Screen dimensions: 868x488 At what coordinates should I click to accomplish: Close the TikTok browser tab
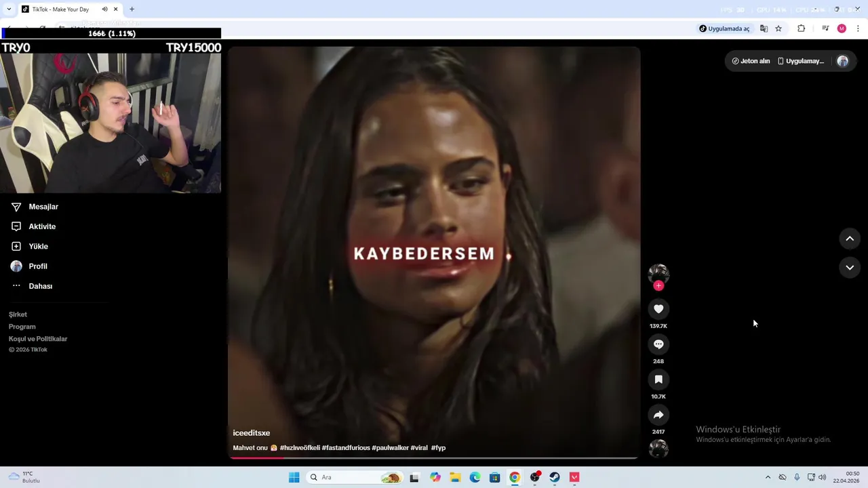[x=116, y=9]
